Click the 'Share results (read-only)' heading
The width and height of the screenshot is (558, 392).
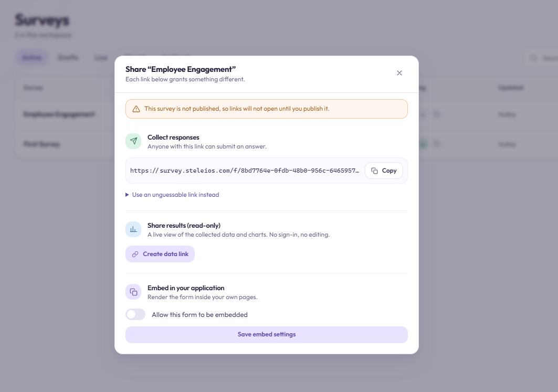tap(184, 226)
